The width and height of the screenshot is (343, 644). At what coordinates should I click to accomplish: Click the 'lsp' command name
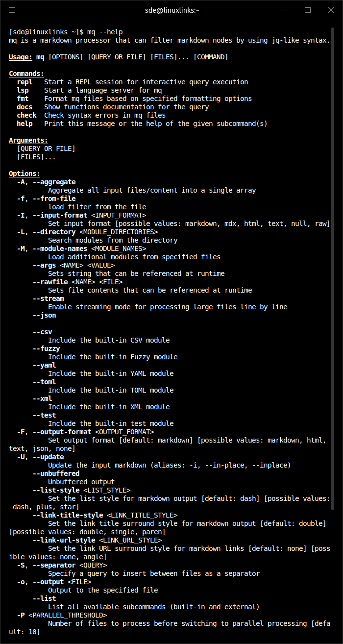23,90
